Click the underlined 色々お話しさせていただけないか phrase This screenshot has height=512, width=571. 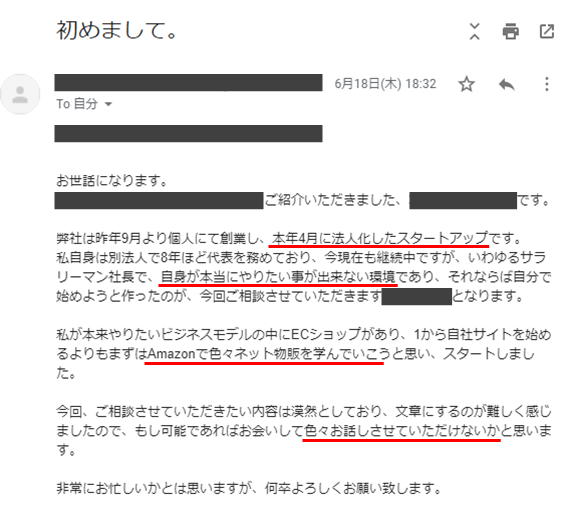(401, 430)
